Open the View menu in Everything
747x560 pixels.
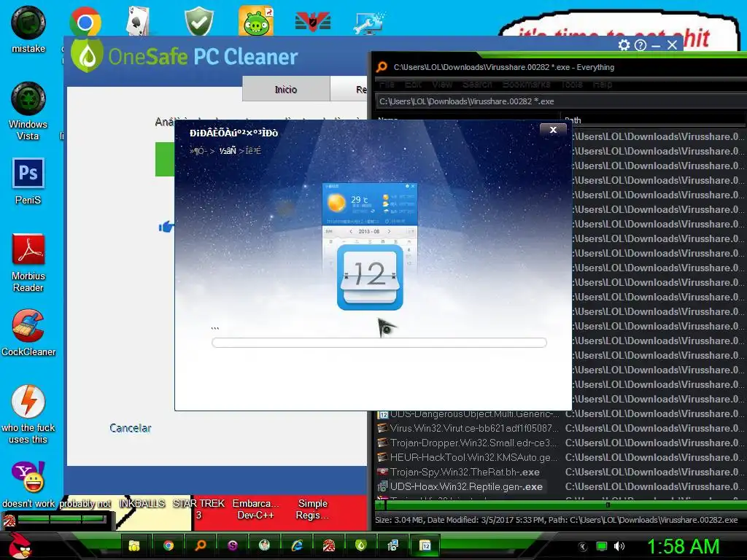point(441,85)
